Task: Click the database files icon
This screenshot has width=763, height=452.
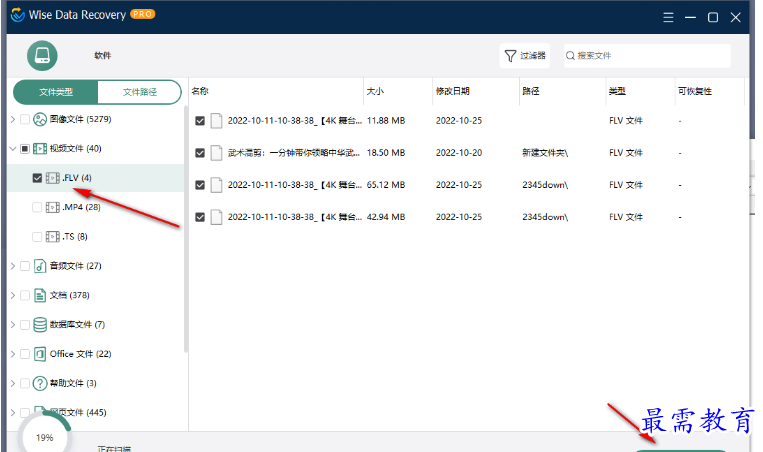Action: pos(40,325)
